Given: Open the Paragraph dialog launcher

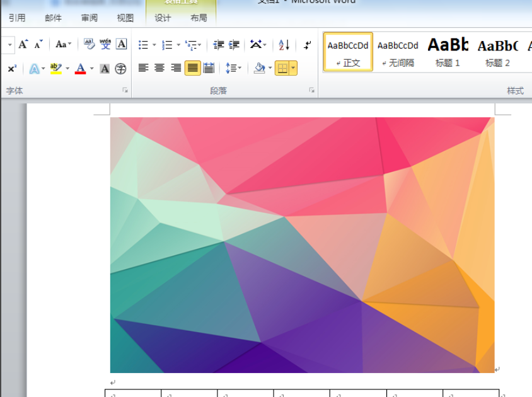Looking at the screenshot, I should click(x=311, y=90).
